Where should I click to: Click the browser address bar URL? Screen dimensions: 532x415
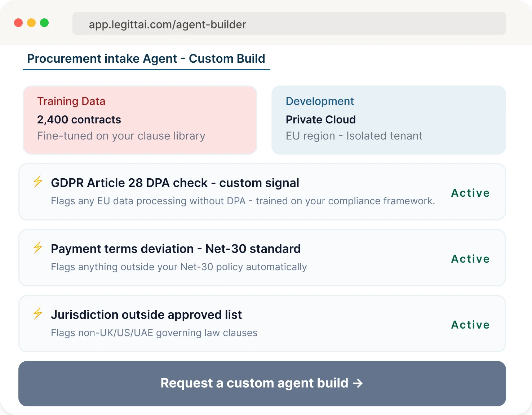(167, 24)
